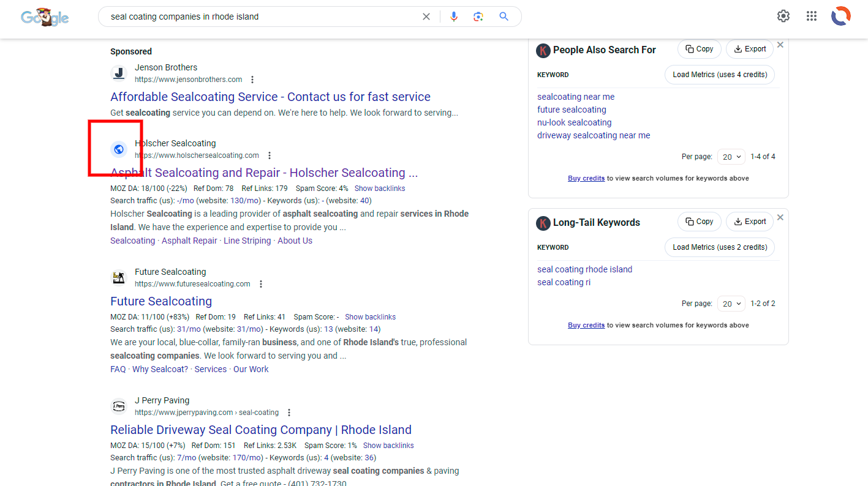Open the Google logo homepage link

pos(45,17)
